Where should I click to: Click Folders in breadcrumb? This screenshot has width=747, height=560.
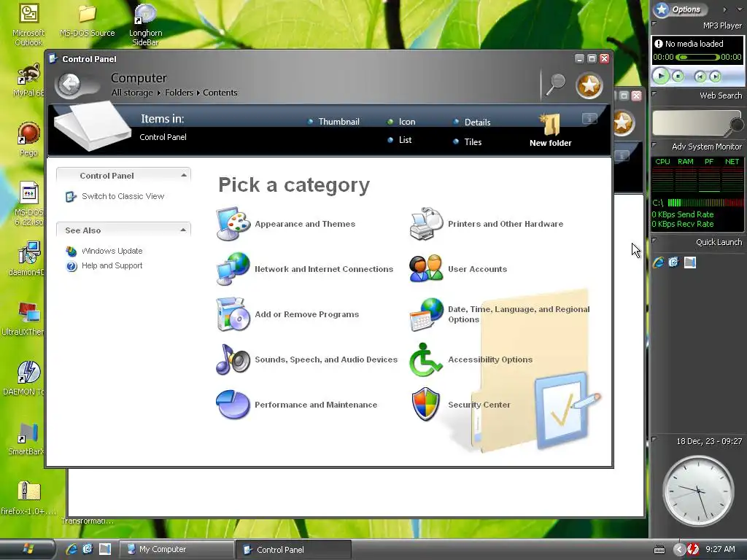pyautogui.click(x=179, y=93)
